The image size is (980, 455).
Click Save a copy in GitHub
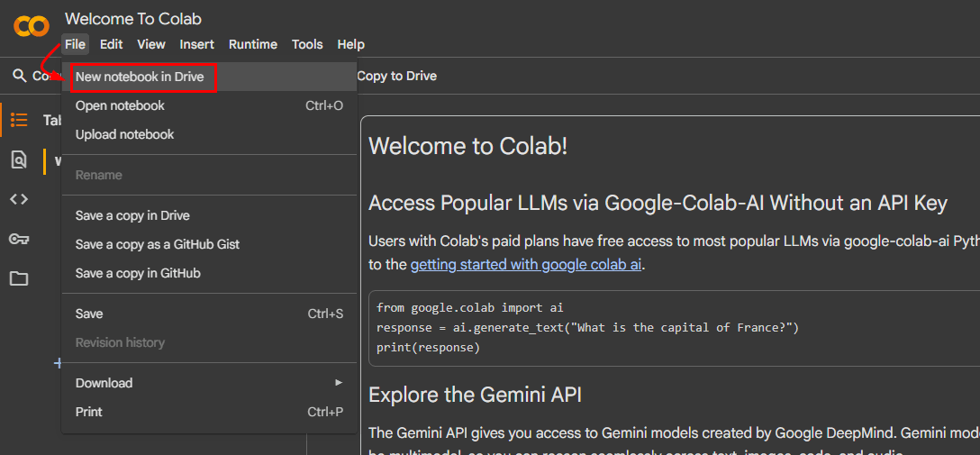tap(138, 273)
